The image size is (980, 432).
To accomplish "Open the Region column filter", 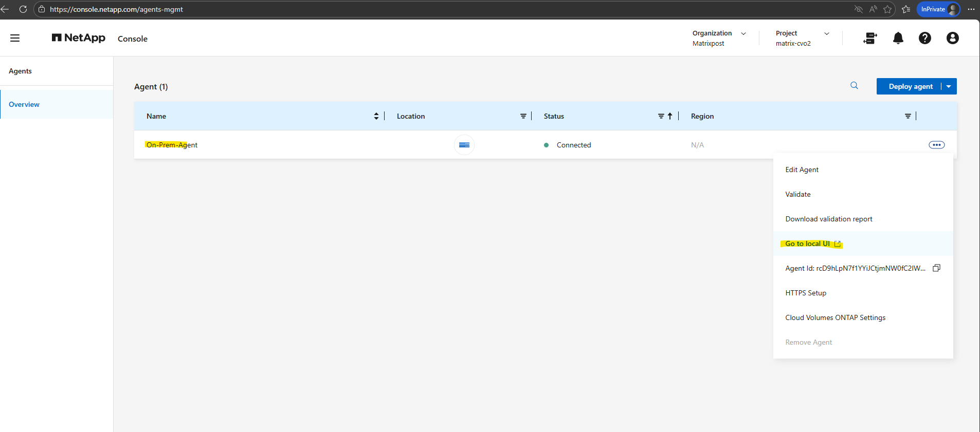I will (908, 116).
